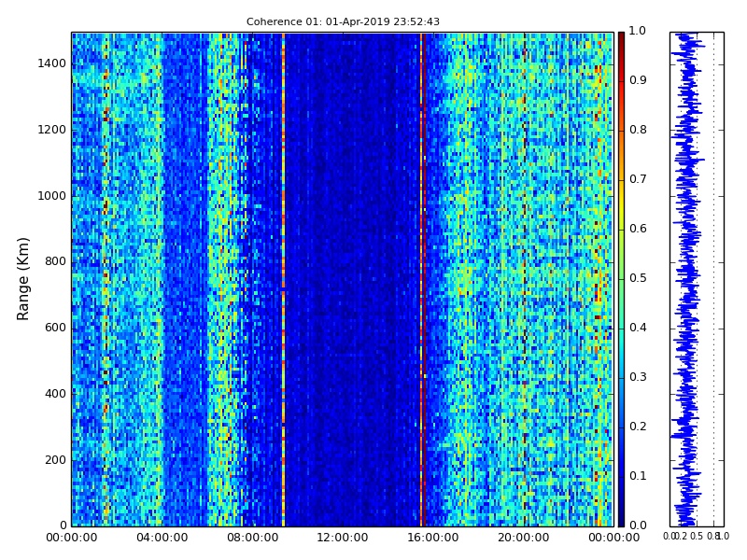
Task: Click the colorbar 0.8 label
Action: pos(638,130)
